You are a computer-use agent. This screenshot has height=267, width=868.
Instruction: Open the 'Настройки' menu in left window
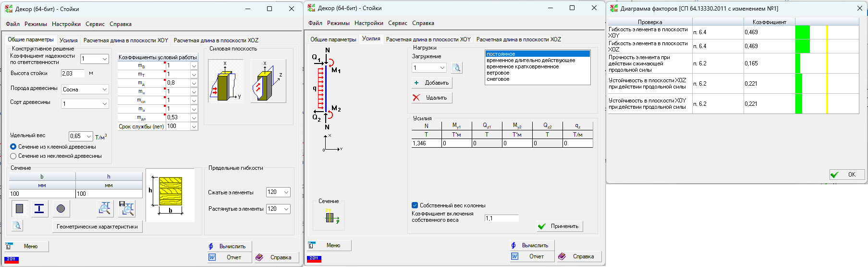point(66,24)
